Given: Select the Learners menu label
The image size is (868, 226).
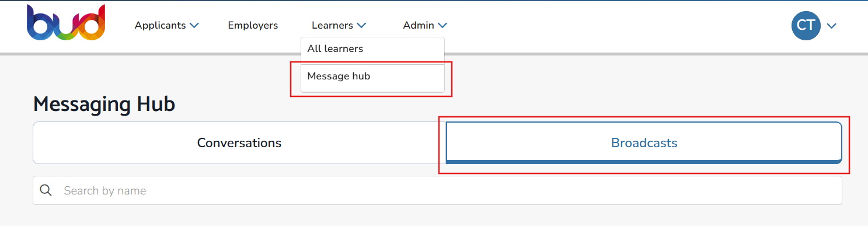Looking at the screenshot, I should [x=332, y=25].
